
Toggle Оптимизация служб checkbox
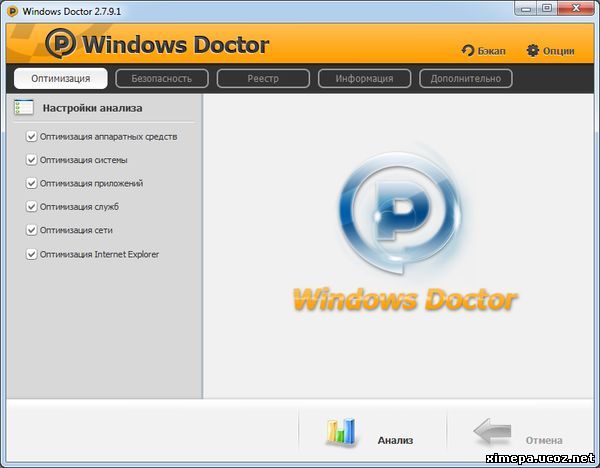32,207
